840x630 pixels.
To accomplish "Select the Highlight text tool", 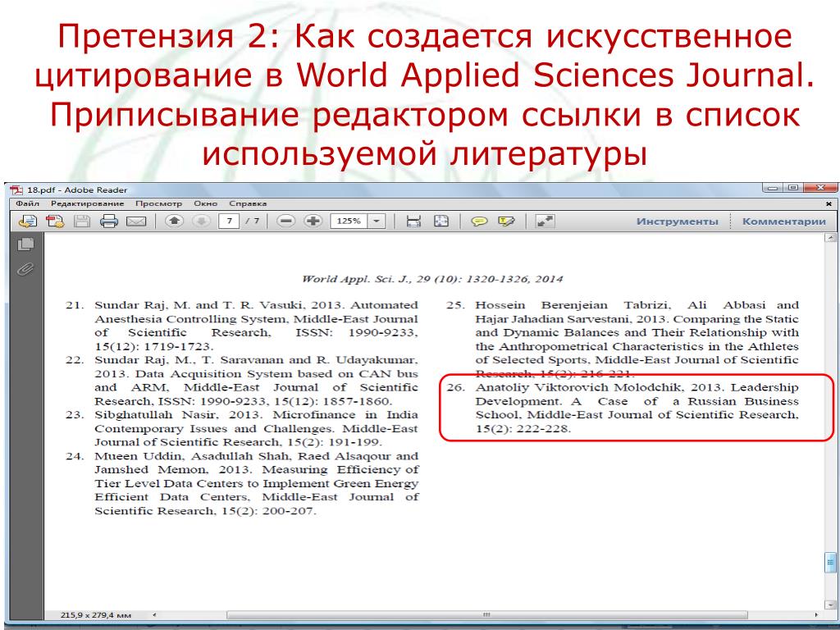I will pos(505,221).
